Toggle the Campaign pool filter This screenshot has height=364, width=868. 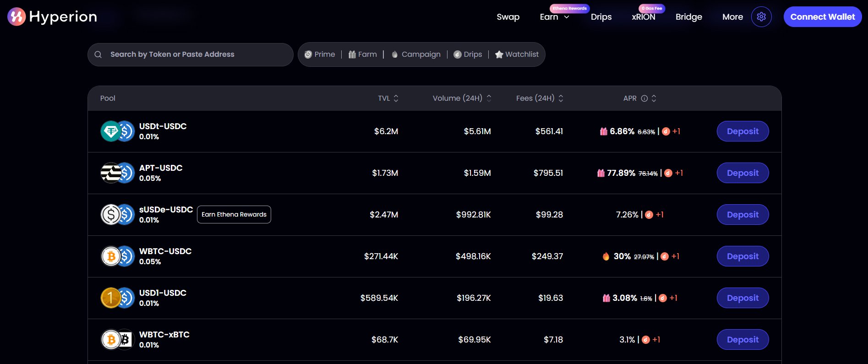pos(416,54)
